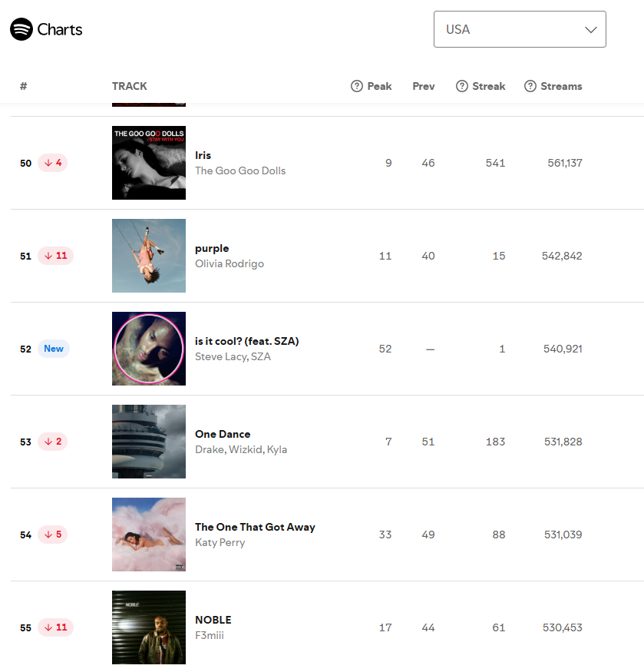Image resolution: width=644 pixels, height=672 pixels.
Task: Open artist link Katy Perry
Action: pyautogui.click(x=220, y=542)
